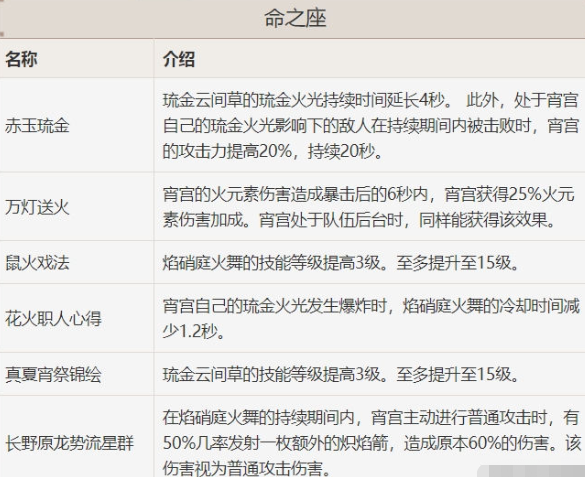The image size is (585, 477).
Task: Click the 万灯送火 constellation name
Action: (x=37, y=207)
